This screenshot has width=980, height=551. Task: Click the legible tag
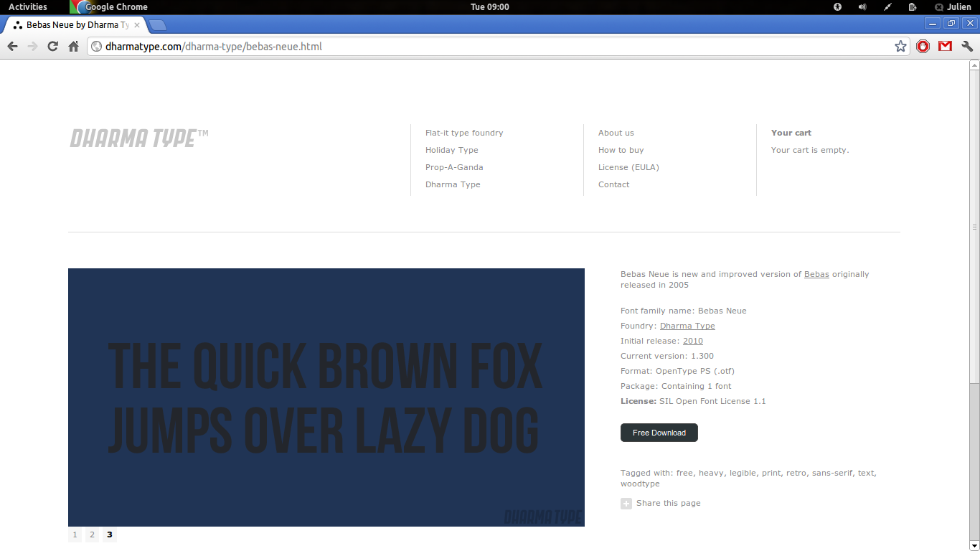[x=743, y=473]
